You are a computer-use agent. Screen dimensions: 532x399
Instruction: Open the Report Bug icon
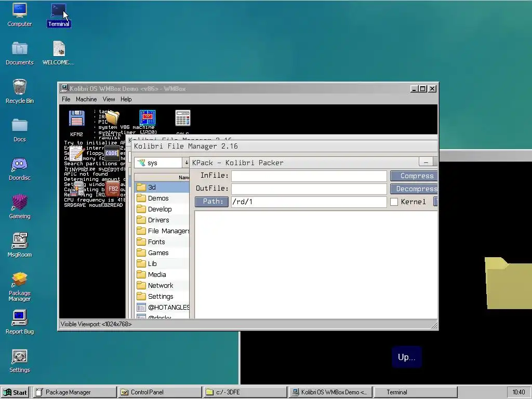pos(20,322)
